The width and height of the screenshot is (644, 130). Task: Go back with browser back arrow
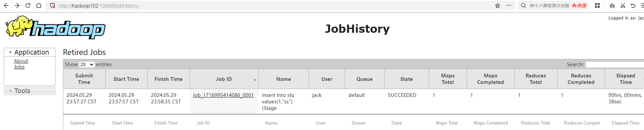point(6,5)
